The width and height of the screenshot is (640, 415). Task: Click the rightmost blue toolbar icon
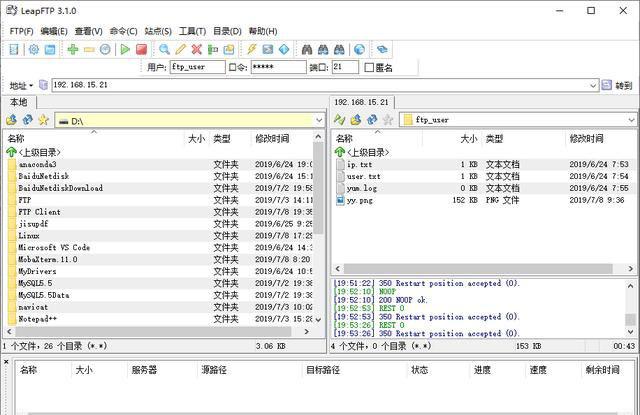382,49
